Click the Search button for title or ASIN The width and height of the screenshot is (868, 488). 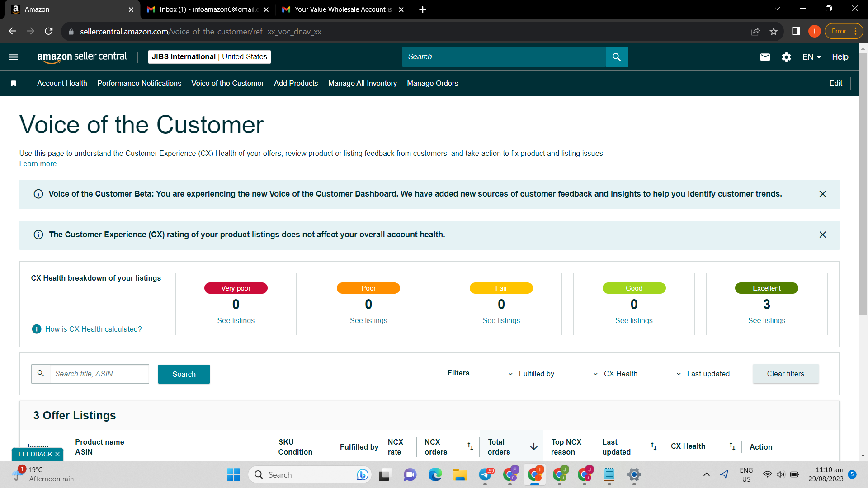click(x=184, y=374)
